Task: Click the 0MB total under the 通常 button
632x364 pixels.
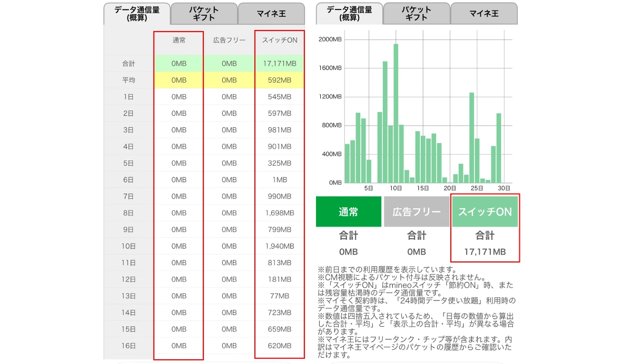Action: pos(349,252)
